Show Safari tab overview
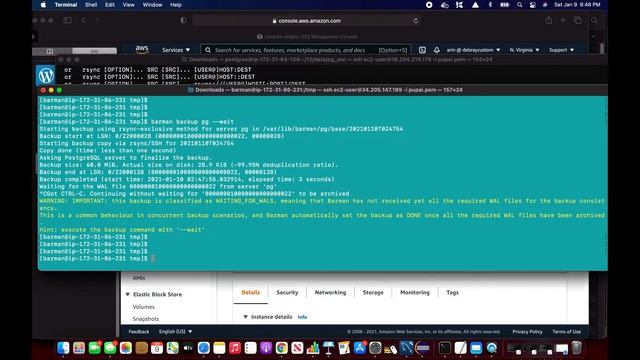Image resolution: width=640 pixels, height=360 pixels. (x=578, y=20)
